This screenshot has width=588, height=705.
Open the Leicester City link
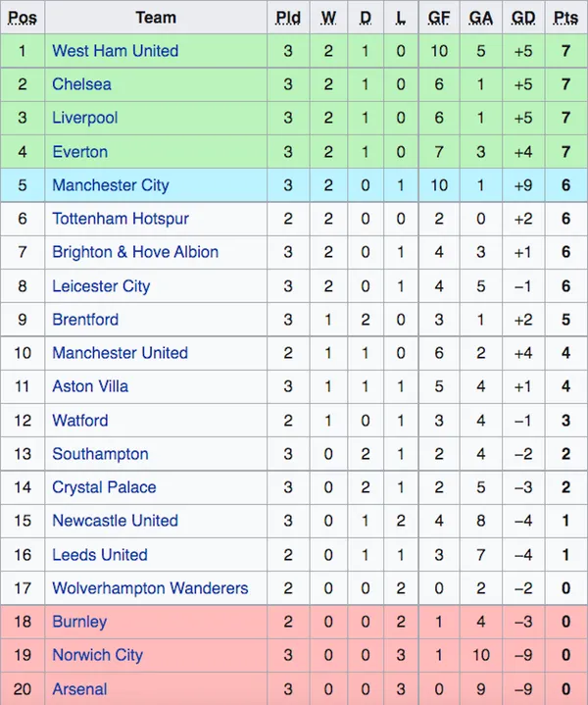click(101, 286)
